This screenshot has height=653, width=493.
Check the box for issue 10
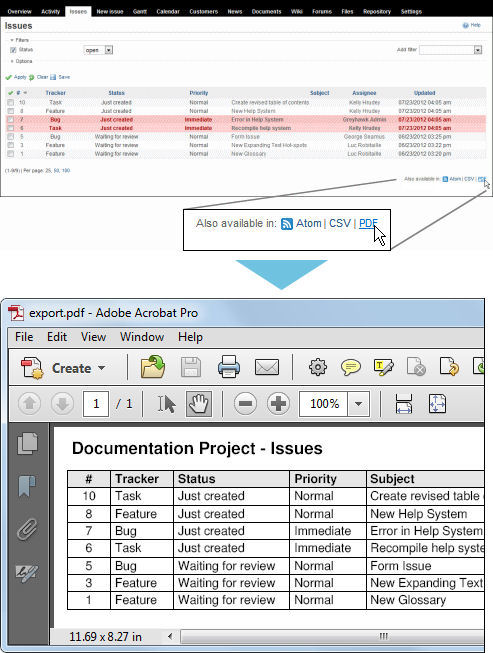tap(11, 102)
